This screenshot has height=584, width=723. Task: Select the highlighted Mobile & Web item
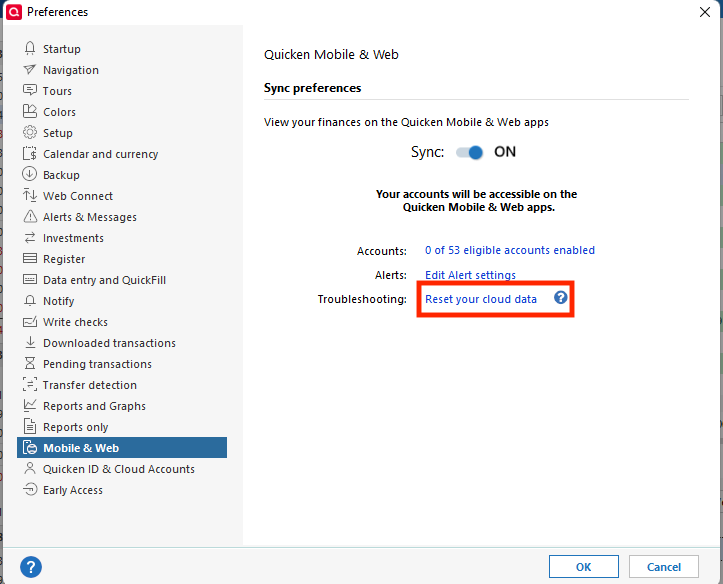tap(122, 448)
